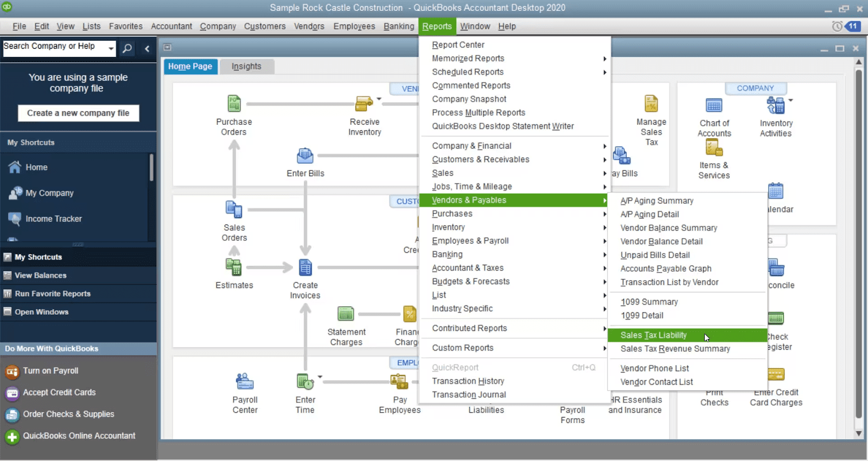Collapse the left sidebar with the arrow
868x461 pixels.
click(147, 48)
